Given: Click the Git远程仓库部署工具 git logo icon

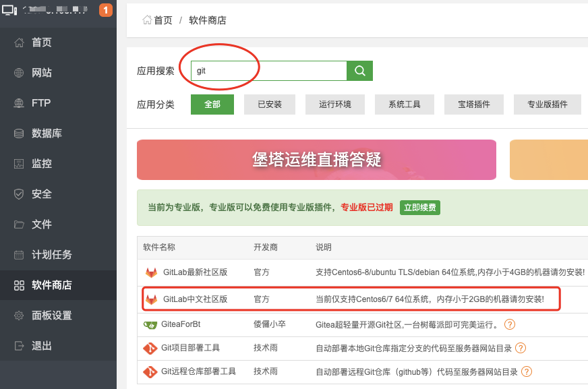Looking at the screenshot, I should 150,371.
